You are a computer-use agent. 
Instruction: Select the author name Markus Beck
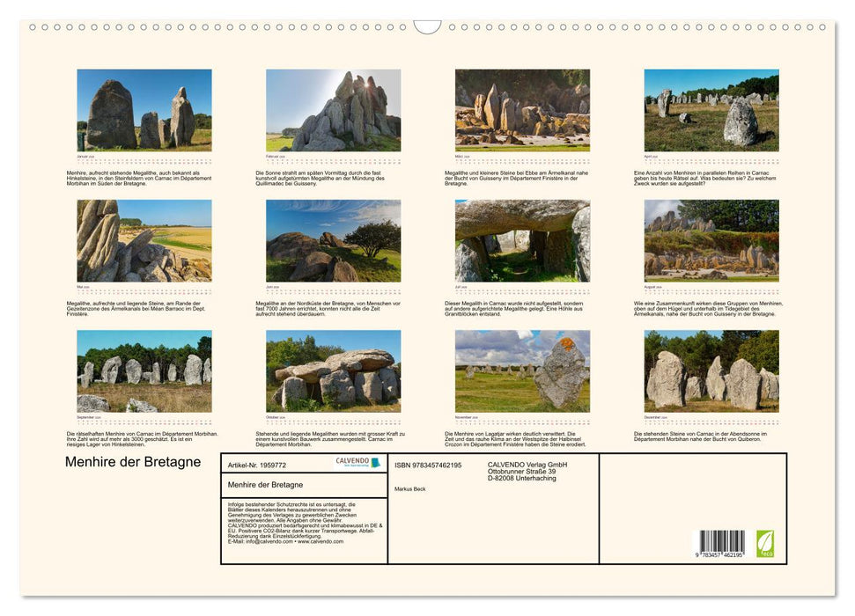(409, 489)
